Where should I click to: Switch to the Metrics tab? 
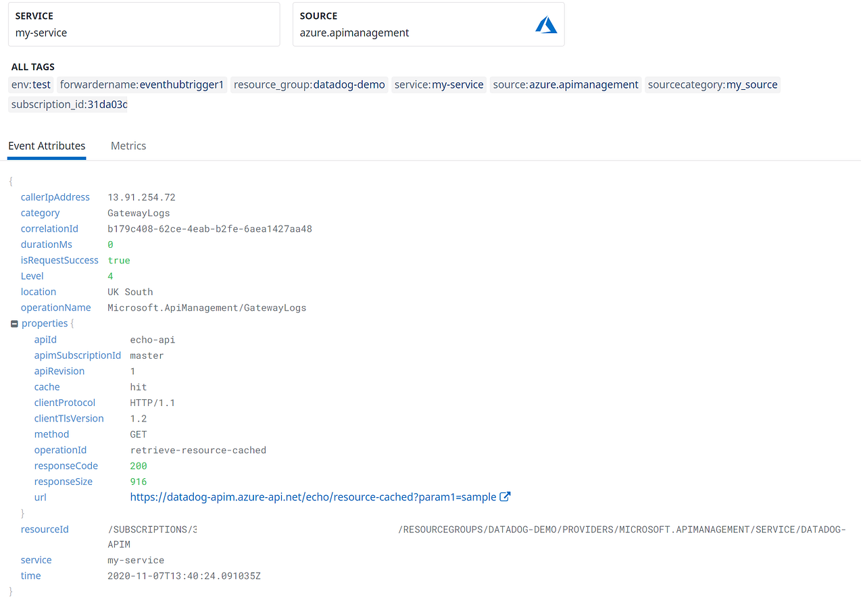click(128, 146)
